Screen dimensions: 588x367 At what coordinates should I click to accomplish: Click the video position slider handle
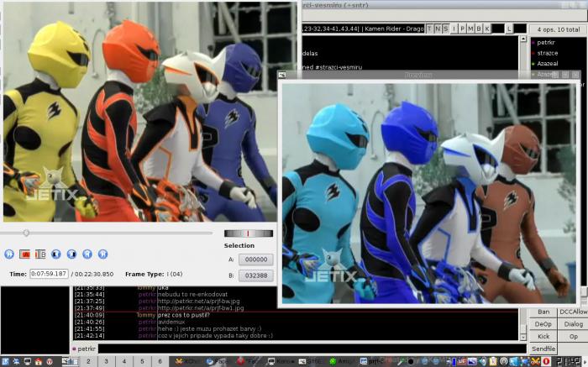(26, 233)
